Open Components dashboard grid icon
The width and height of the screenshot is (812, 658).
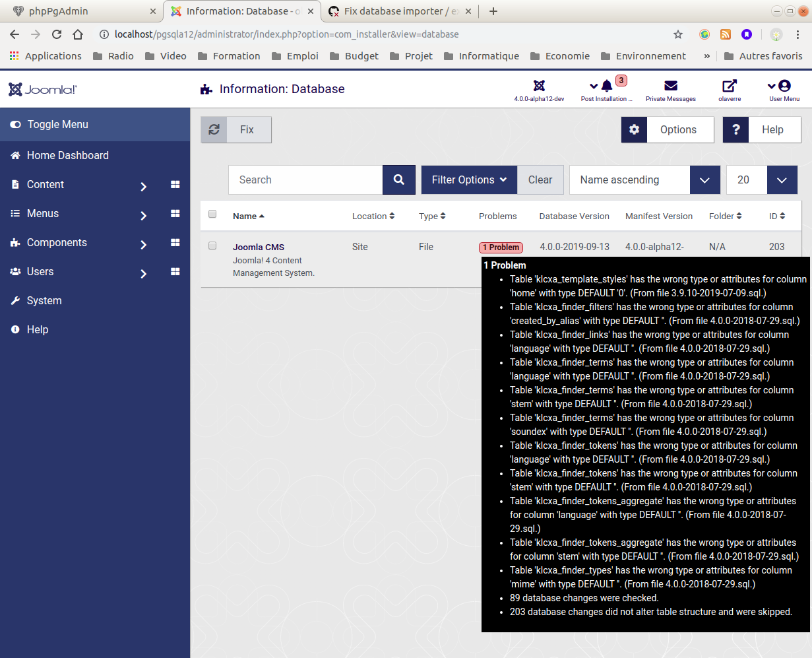coord(175,243)
